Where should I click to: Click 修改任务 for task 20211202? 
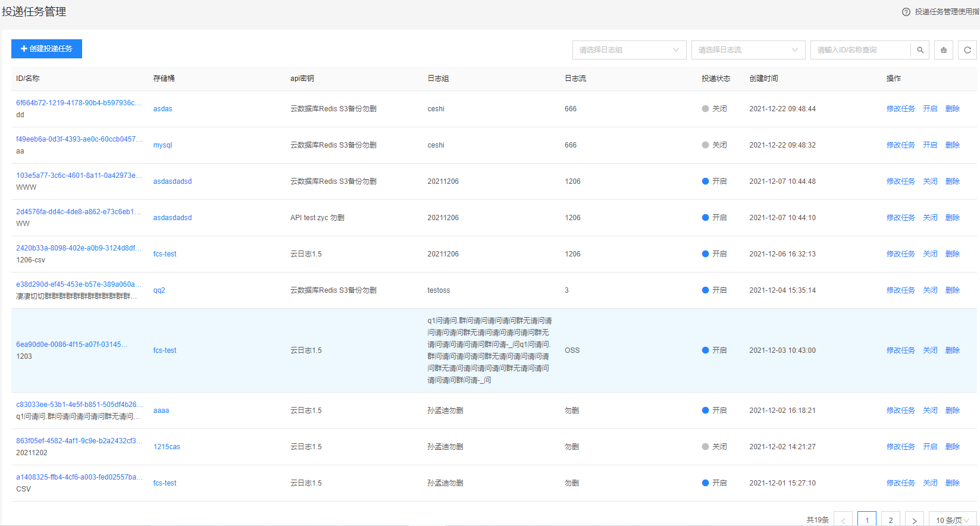pos(900,447)
